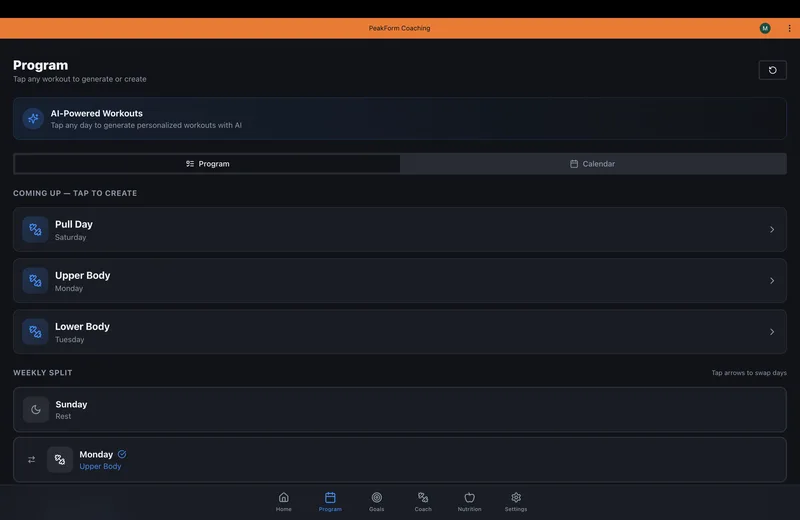The height and width of the screenshot is (520, 800).
Task: Click the Upper Body link under Monday
Action: (100, 466)
